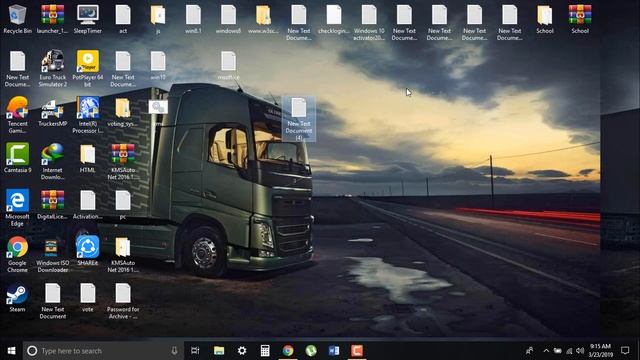
Task: Select the KMSAuto Net 2016 WinRAR archive
Action: (x=123, y=162)
